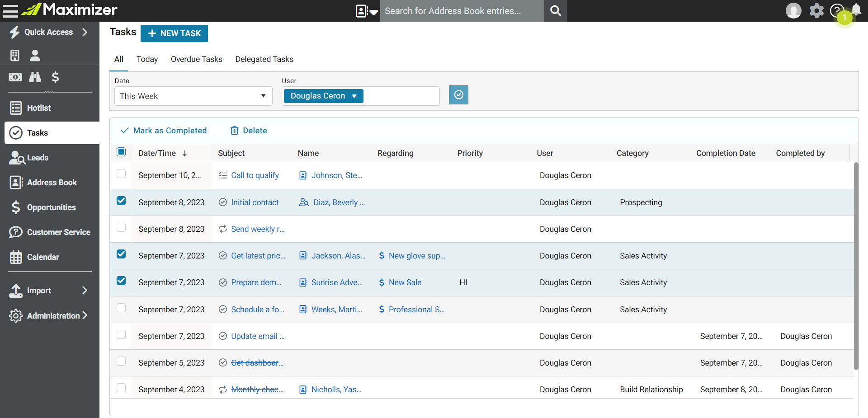Sort by Priority column header
This screenshot has width=868, height=418.
point(470,153)
